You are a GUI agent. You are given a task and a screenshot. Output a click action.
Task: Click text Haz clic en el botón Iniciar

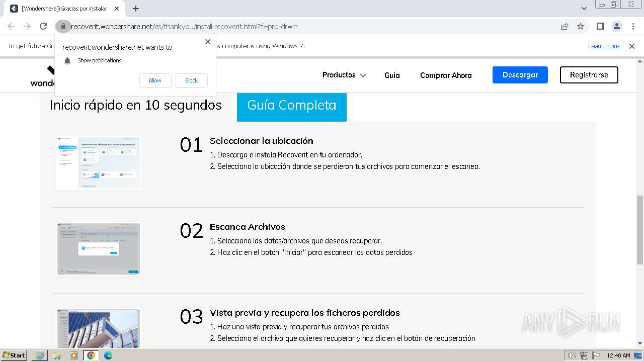pos(311,252)
